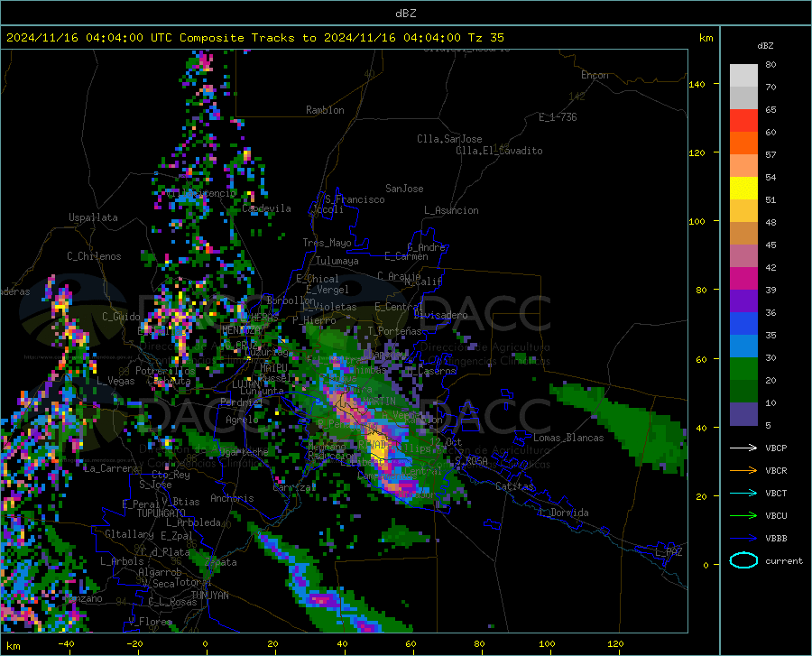Select the yellow 54 dBZ color swatch
Image resolution: width=812 pixels, height=656 pixels.
tap(743, 189)
